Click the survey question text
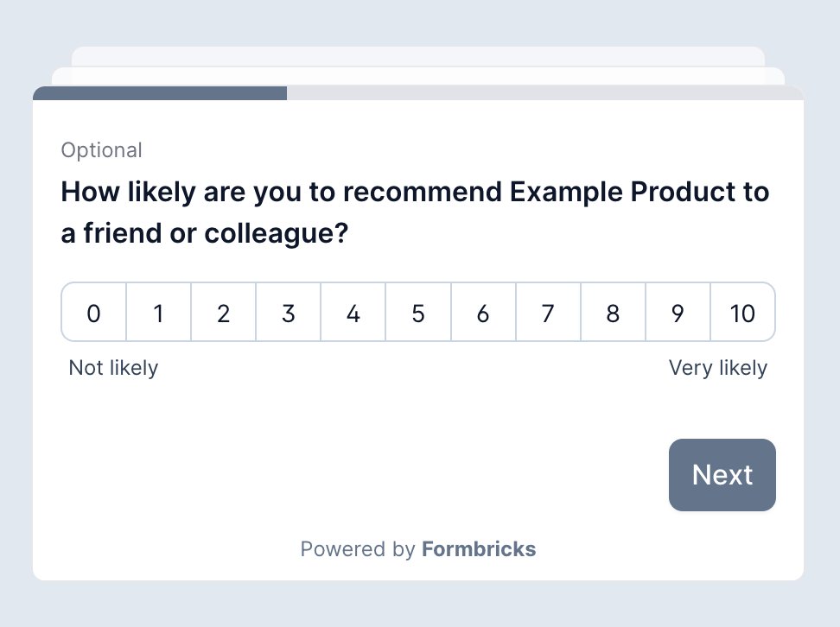This screenshot has height=627, width=840. click(415, 212)
